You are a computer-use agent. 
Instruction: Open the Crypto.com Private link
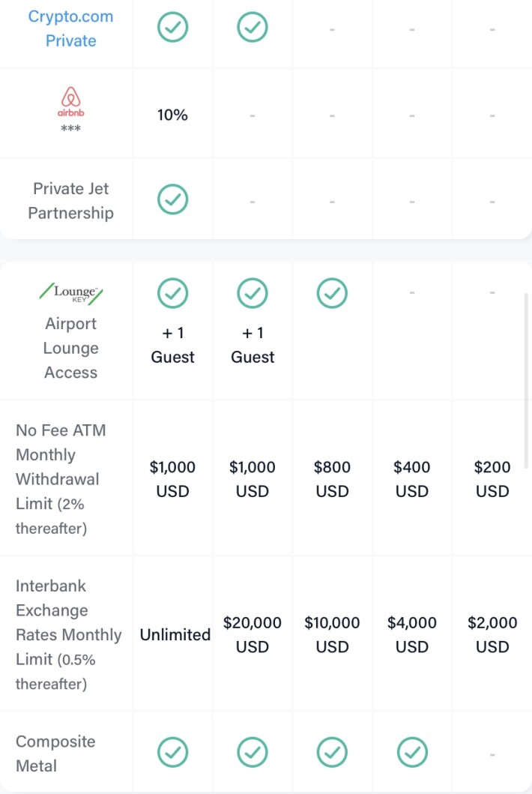71,28
